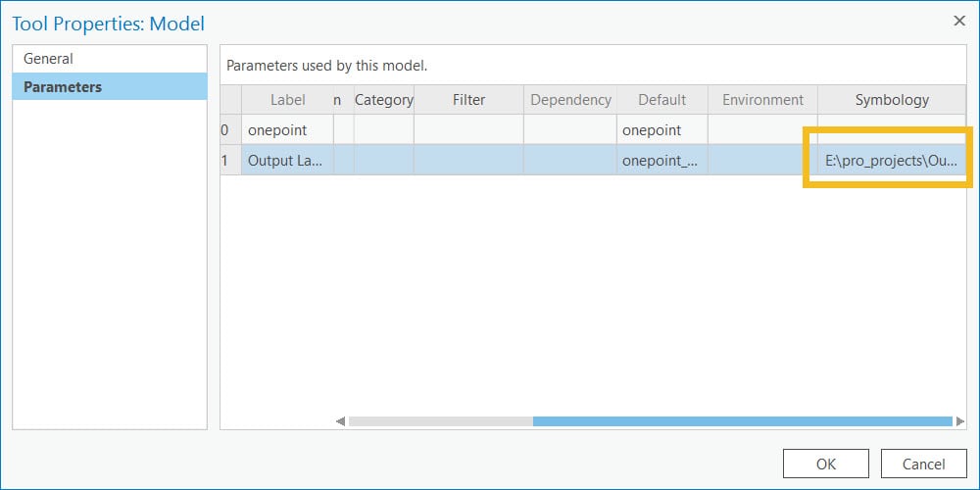
Task: Select row 0 header
Action: 230,129
